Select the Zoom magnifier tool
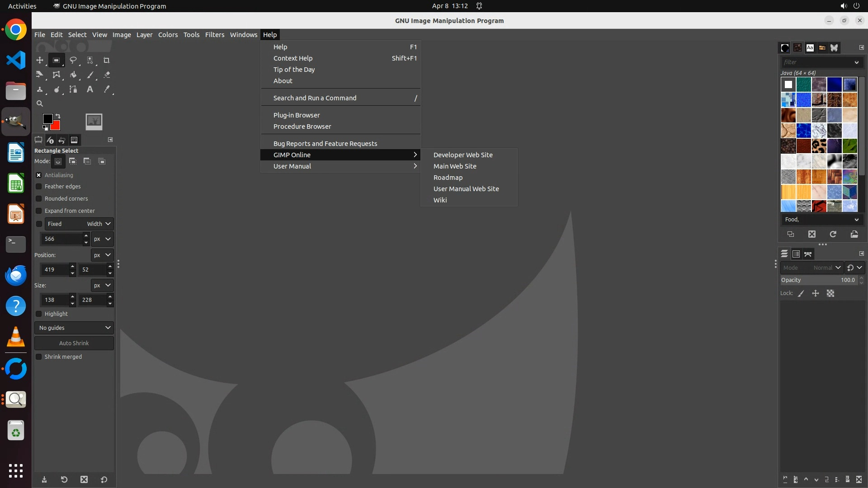868x488 pixels. (x=40, y=103)
